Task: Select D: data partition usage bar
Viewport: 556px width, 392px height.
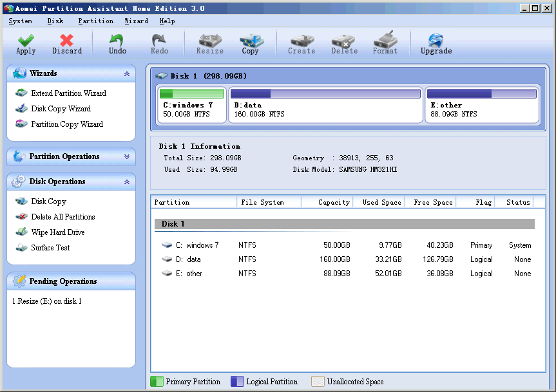Action: click(x=325, y=93)
